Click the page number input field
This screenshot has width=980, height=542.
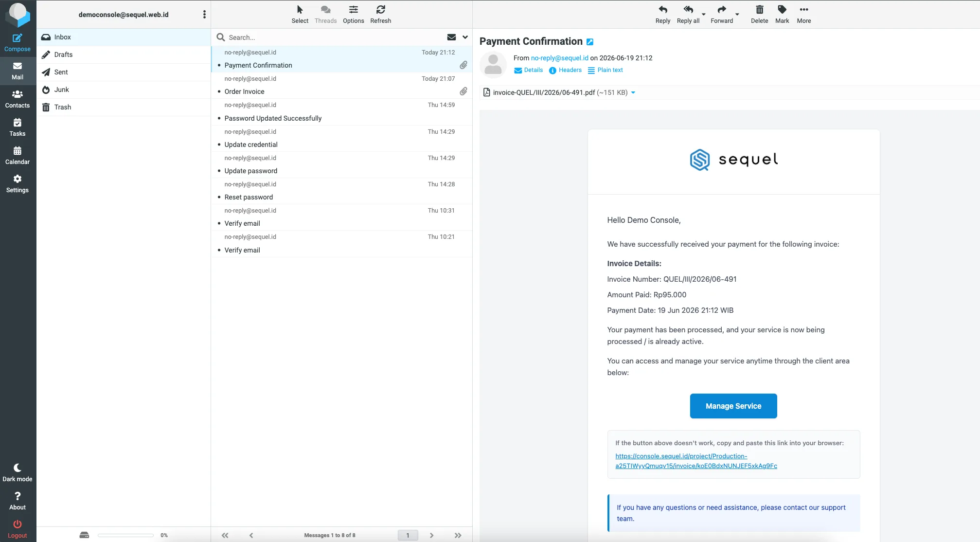click(408, 535)
